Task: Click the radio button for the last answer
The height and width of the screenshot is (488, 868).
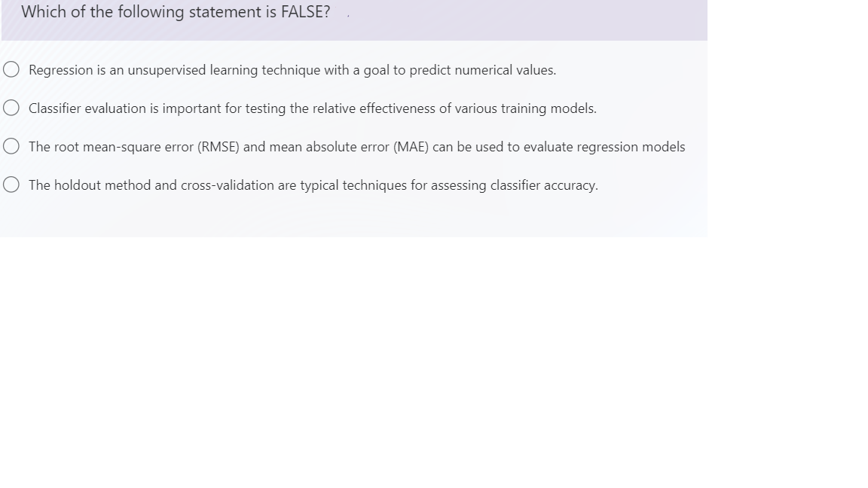Action: click(x=11, y=185)
